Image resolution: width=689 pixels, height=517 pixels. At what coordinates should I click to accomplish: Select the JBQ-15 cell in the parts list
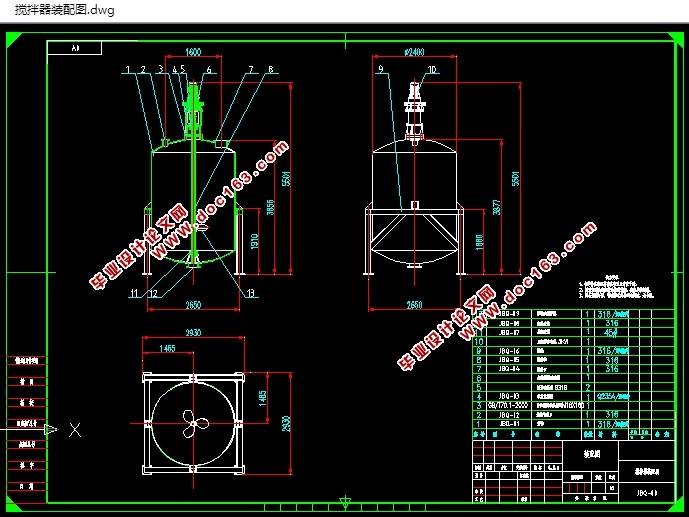[509, 360]
